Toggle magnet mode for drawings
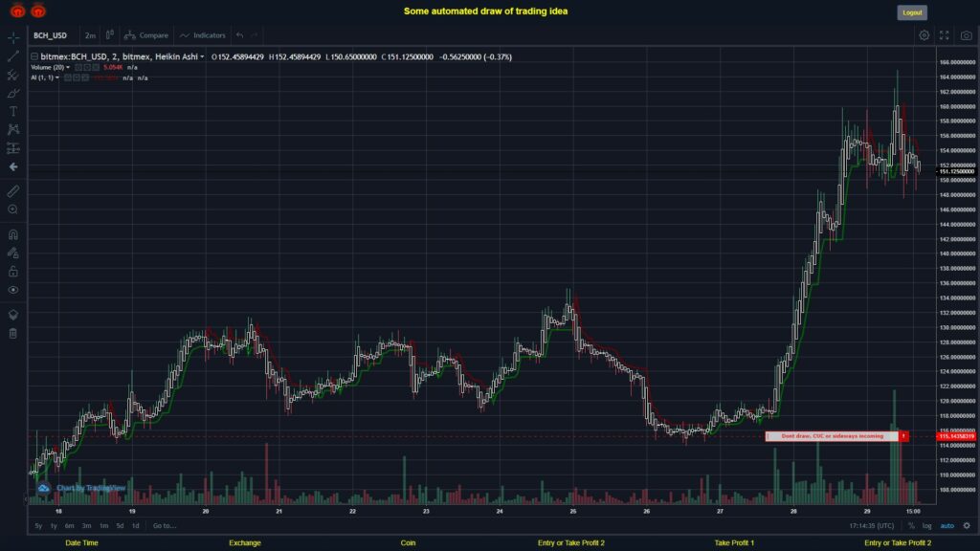 pos(13,234)
